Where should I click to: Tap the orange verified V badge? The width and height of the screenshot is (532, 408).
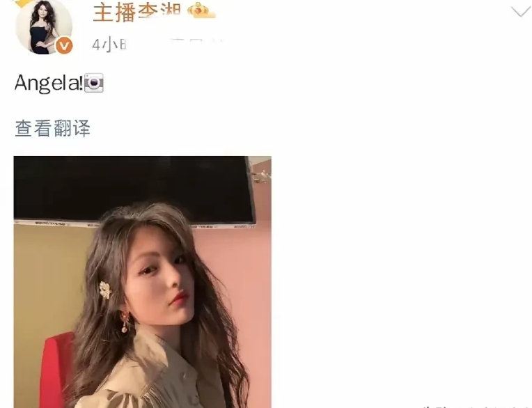coord(64,45)
